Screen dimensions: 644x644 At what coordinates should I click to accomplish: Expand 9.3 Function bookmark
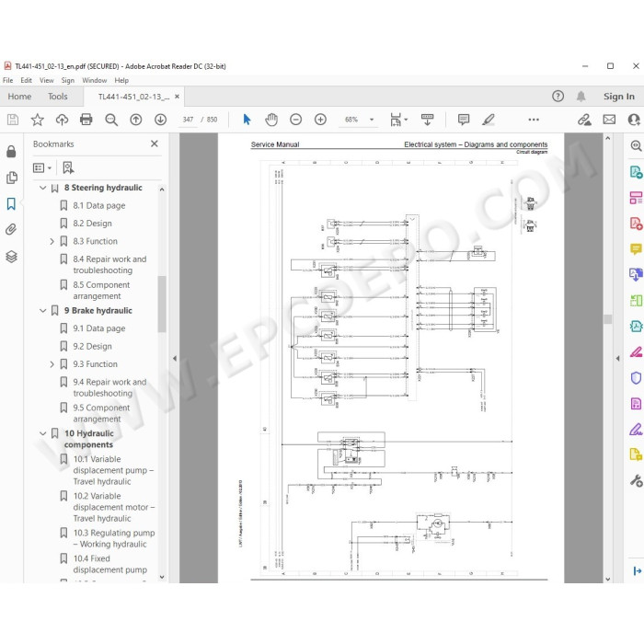point(52,364)
